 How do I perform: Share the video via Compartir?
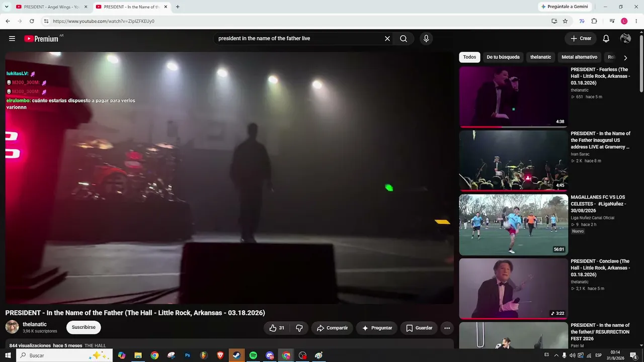pyautogui.click(x=332, y=328)
